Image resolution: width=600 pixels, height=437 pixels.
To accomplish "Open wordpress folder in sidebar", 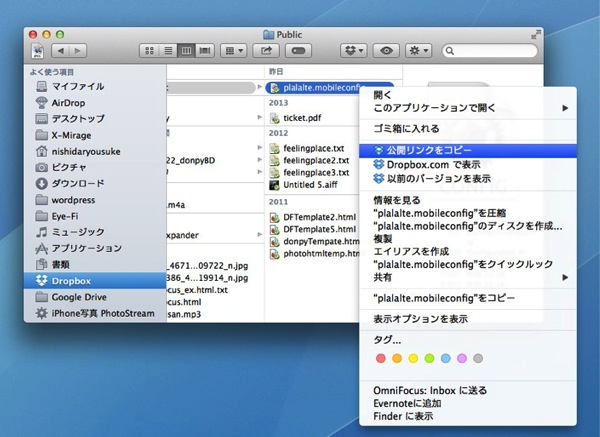I will coord(95,200).
